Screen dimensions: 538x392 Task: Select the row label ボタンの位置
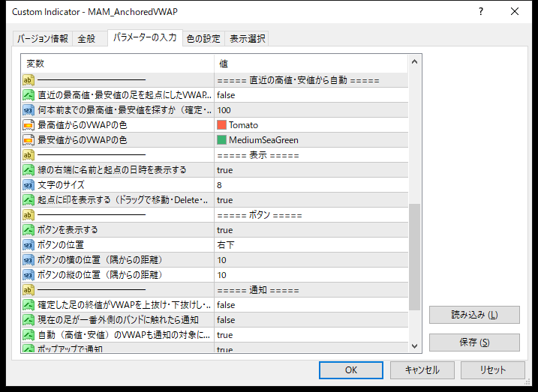[61, 245]
